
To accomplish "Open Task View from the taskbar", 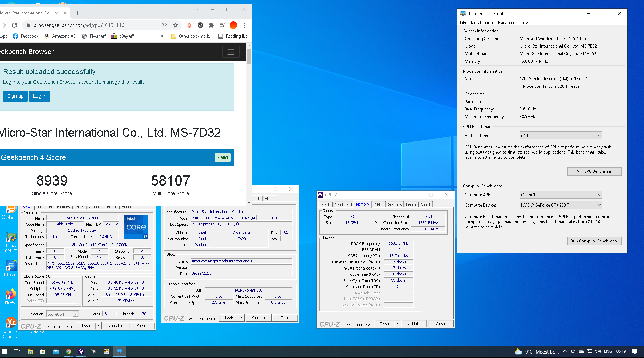I will pyautogui.click(x=17, y=351).
